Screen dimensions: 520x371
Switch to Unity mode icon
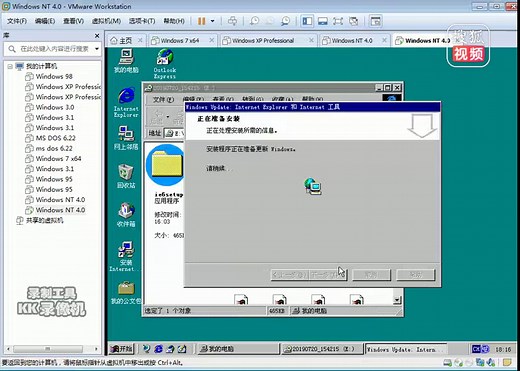tap(354, 21)
